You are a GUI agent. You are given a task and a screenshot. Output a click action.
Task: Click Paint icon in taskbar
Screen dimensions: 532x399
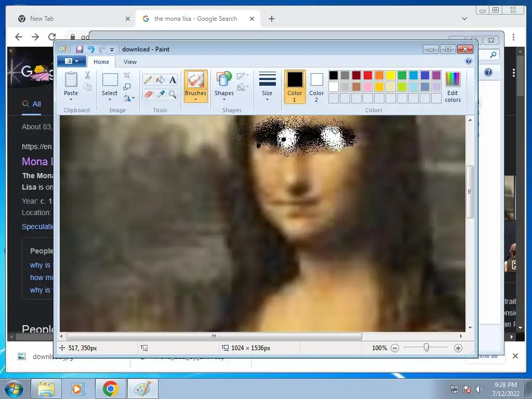(142, 389)
